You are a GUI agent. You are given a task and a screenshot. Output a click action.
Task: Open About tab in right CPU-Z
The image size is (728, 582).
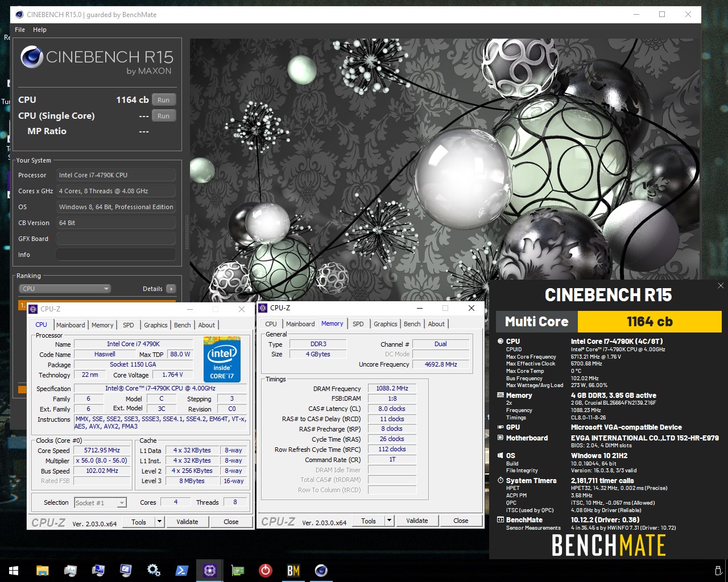(437, 324)
